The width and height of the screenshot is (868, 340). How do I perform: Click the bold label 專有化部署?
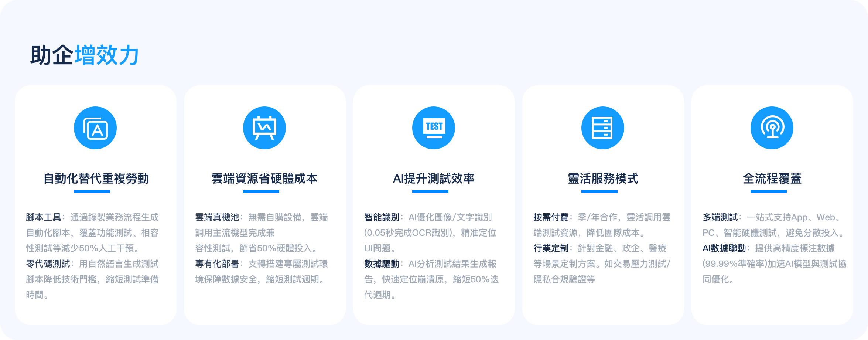(217, 264)
